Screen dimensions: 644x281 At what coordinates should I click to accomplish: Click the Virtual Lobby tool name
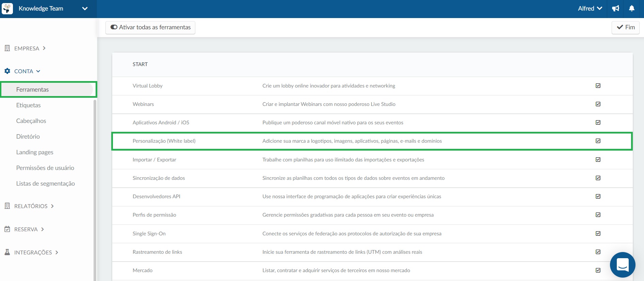(x=148, y=86)
